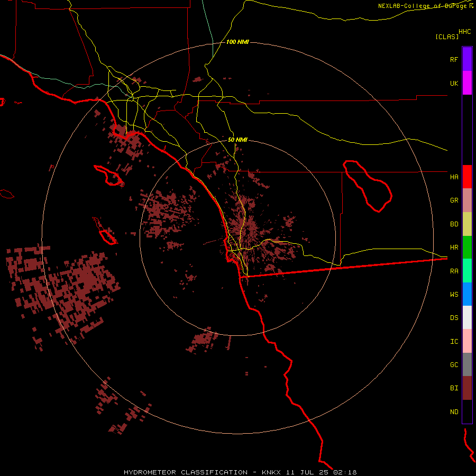Click the HHC product label
Viewport: 476px width, 476px height.
tap(464, 32)
